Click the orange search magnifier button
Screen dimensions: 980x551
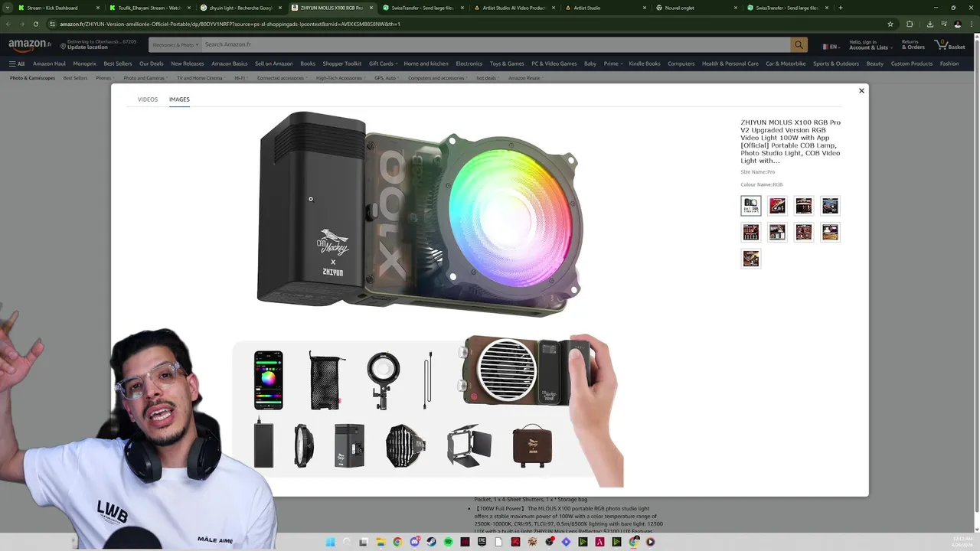tap(799, 45)
